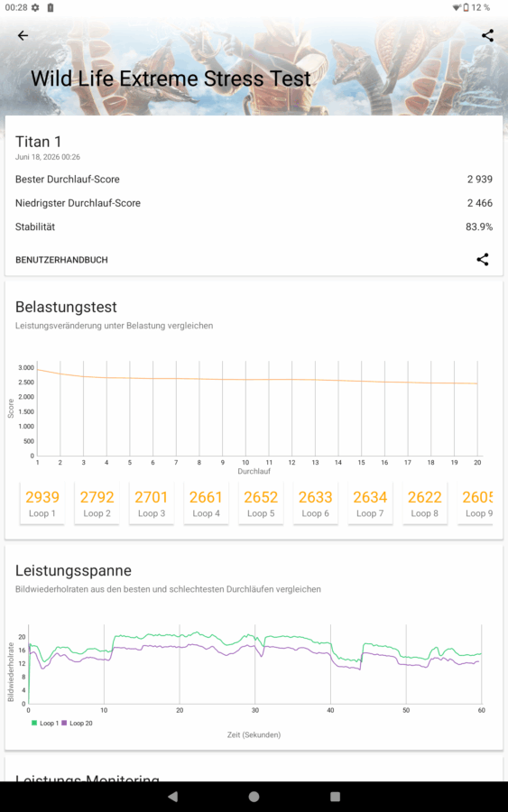This screenshot has width=508, height=812.
Task: Select the Loop 3 score card 2701
Action: 152,503
